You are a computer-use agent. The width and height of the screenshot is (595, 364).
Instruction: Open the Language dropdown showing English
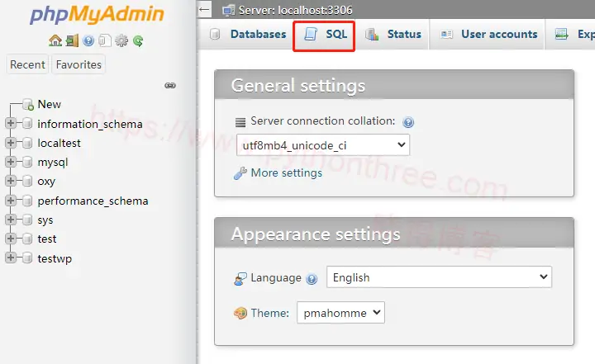tap(439, 277)
